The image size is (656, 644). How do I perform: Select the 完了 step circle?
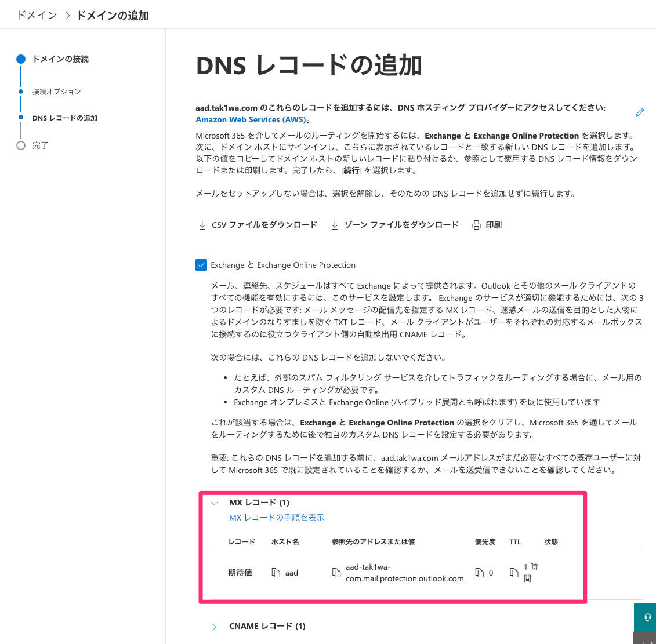click(21, 145)
